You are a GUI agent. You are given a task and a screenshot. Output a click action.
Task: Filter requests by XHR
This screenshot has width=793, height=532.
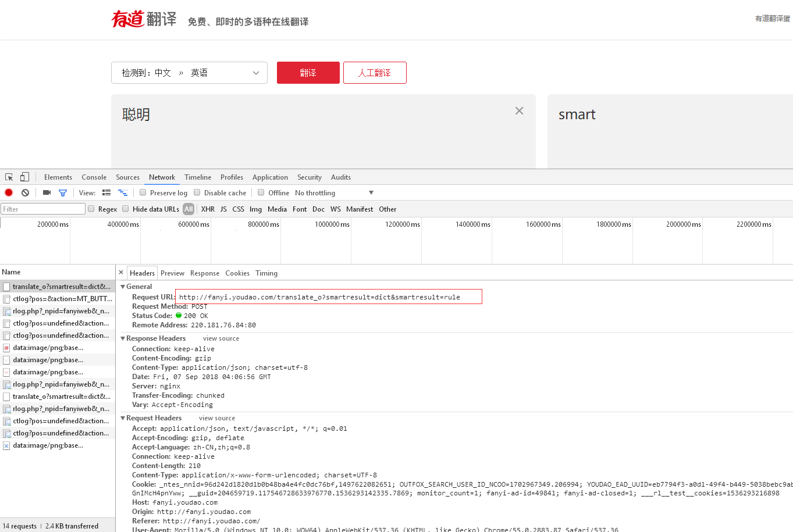click(x=208, y=209)
